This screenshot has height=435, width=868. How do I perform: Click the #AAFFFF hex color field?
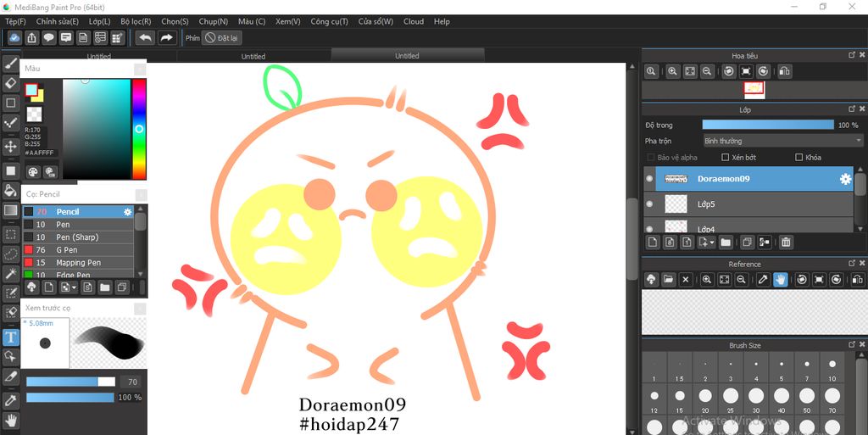coord(40,153)
